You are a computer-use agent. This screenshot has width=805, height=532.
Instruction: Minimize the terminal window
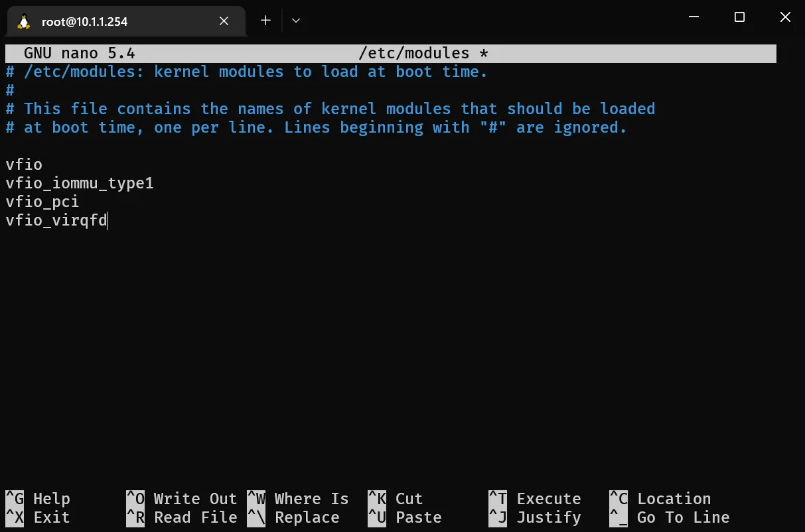[694, 18]
